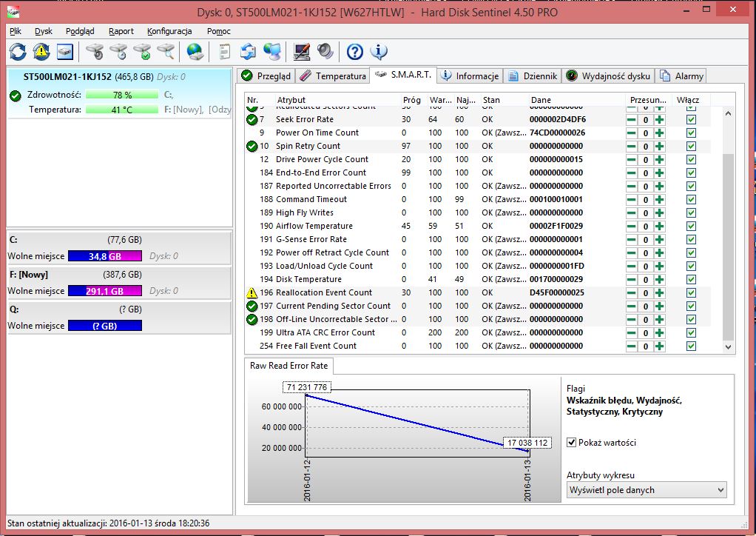Screen dimensions: 756x536
Task: Toggle the Ultra ATA CRC Error Count checkbox
Action: (x=691, y=333)
